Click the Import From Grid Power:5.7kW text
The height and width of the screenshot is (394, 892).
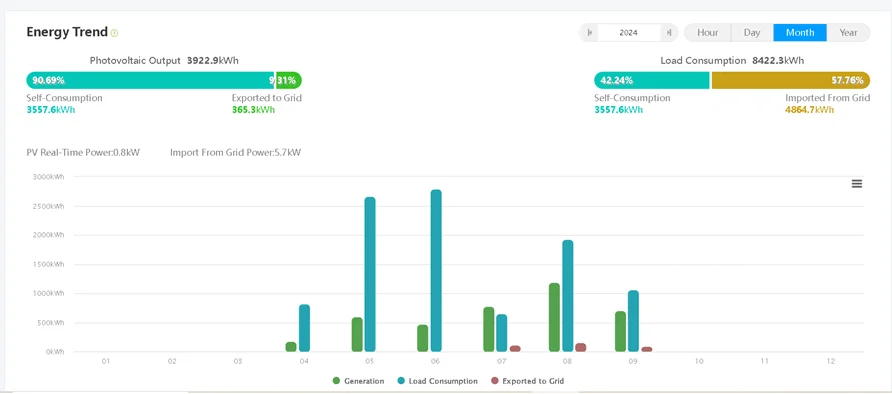point(236,152)
